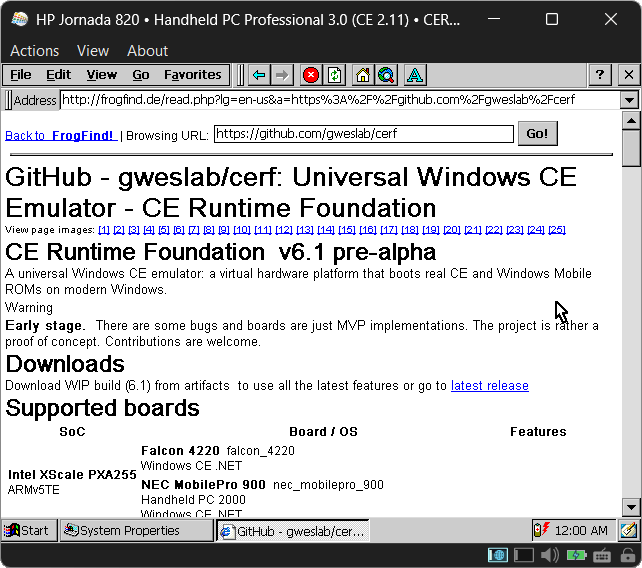Follow the Back to FrogFind! link
This screenshot has width=642, height=568.
61,136
